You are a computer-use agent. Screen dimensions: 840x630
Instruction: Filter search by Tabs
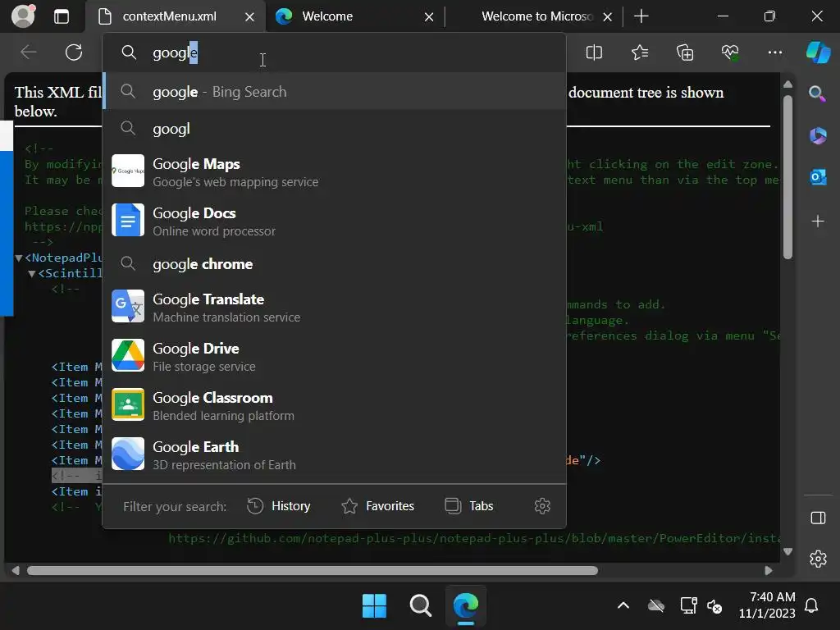coord(469,506)
